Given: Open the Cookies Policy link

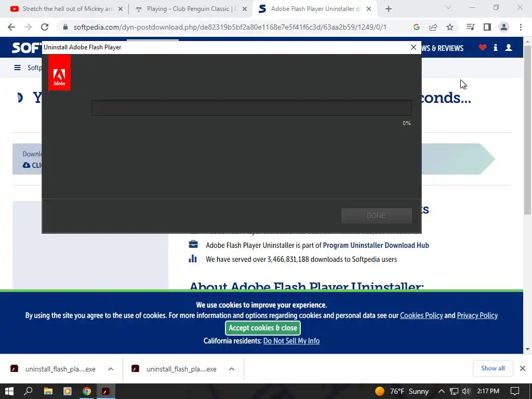Looking at the screenshot, I should click(x=421, y=315).
